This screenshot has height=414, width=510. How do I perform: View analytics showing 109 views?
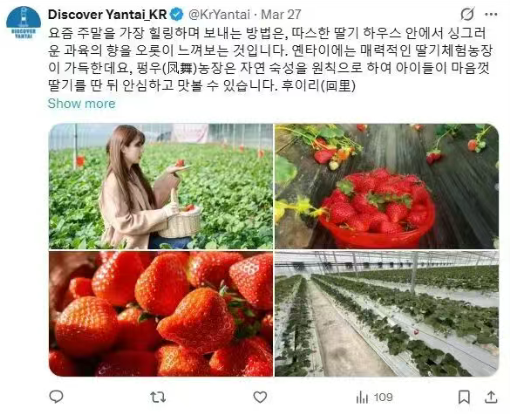[x=374, y=397]
